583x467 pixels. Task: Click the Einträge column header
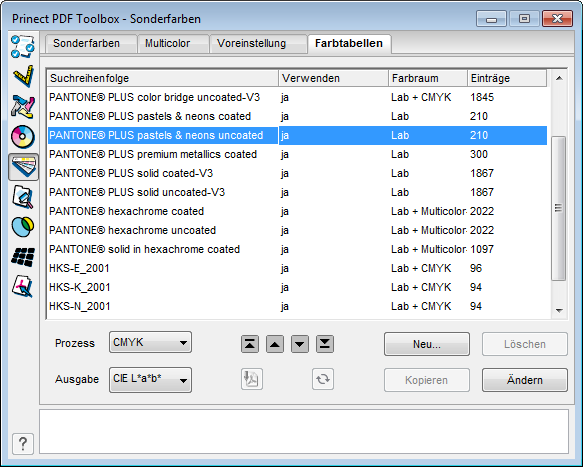(x=507, y=78)
